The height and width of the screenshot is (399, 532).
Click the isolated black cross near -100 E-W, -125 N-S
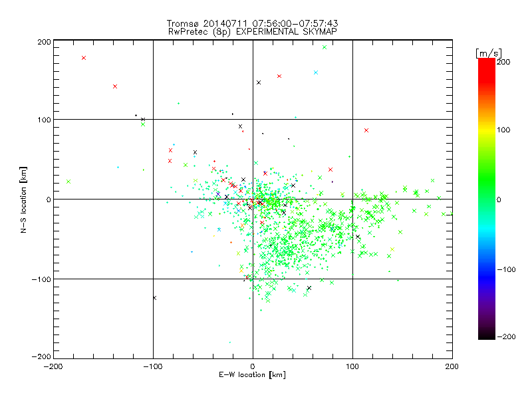[154, 298]
